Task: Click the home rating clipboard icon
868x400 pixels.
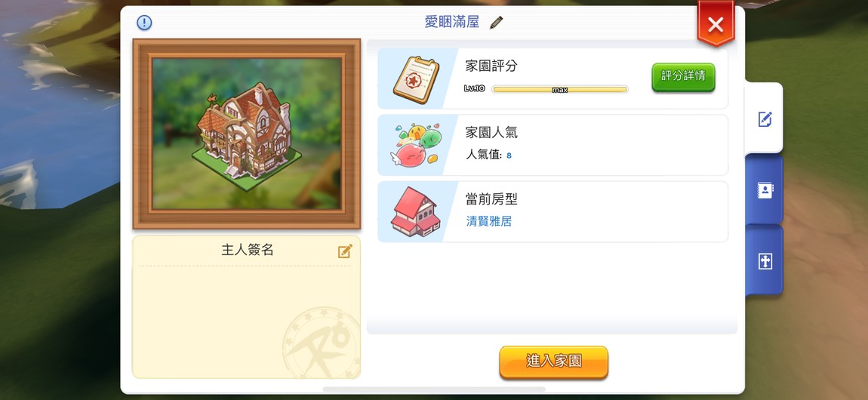Action: tap(417, 80)
